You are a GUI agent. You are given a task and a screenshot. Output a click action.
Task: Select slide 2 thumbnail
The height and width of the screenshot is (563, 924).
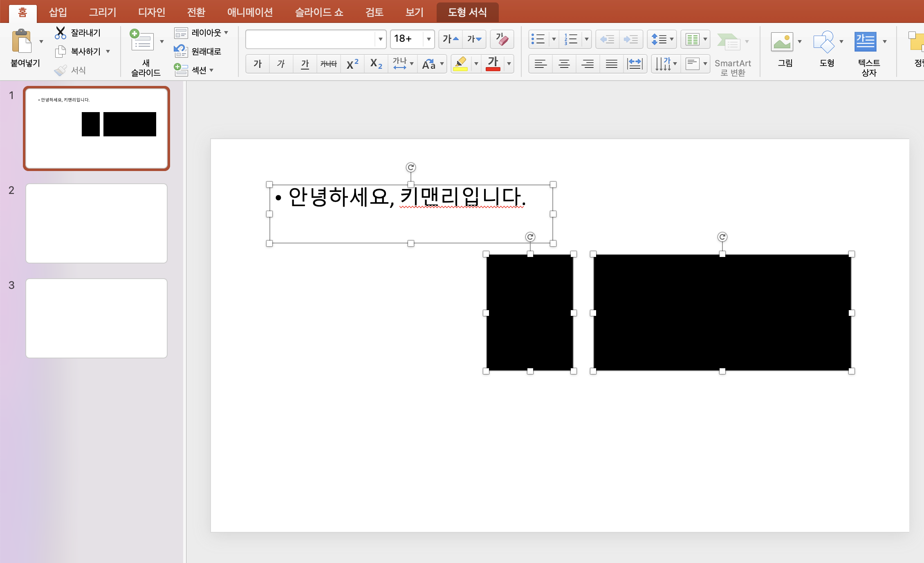(x=96, y=223)
